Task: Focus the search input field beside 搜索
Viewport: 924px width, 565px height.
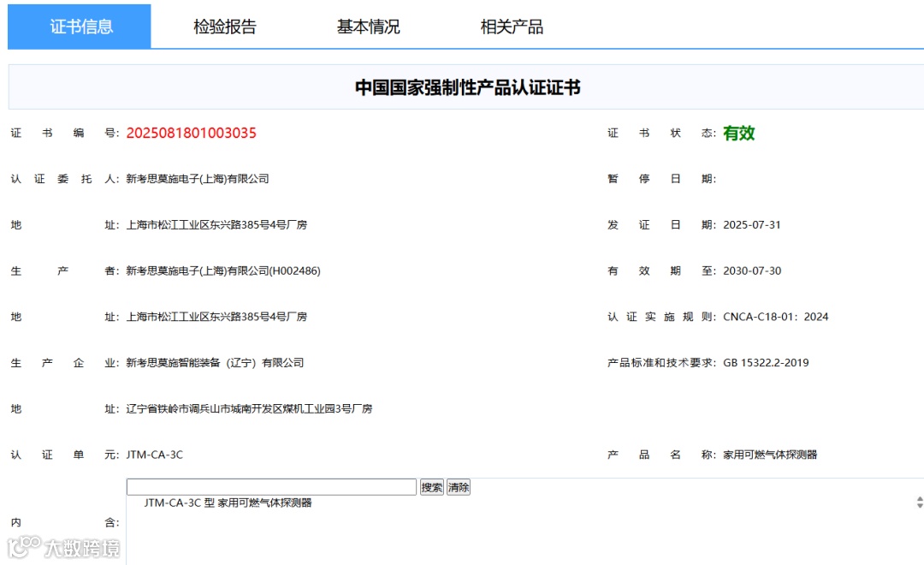Action: pyautogui.click(x=272, y=487)
